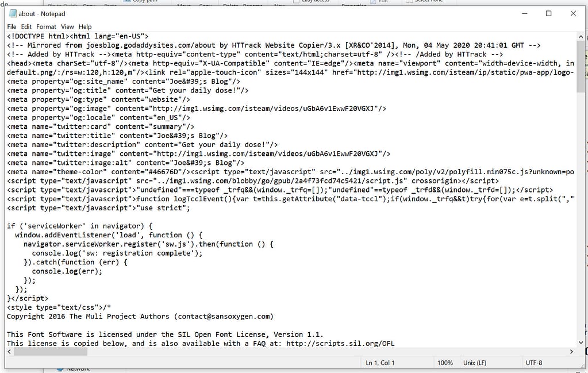
Task: Open the Edit menu
Action: tap(26, 26)
